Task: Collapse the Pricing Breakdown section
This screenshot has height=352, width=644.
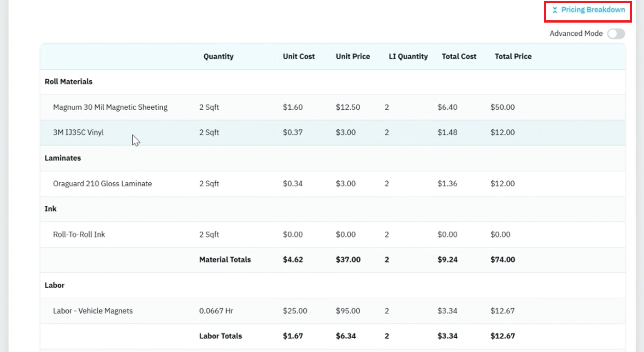Action: click(588, 10)
